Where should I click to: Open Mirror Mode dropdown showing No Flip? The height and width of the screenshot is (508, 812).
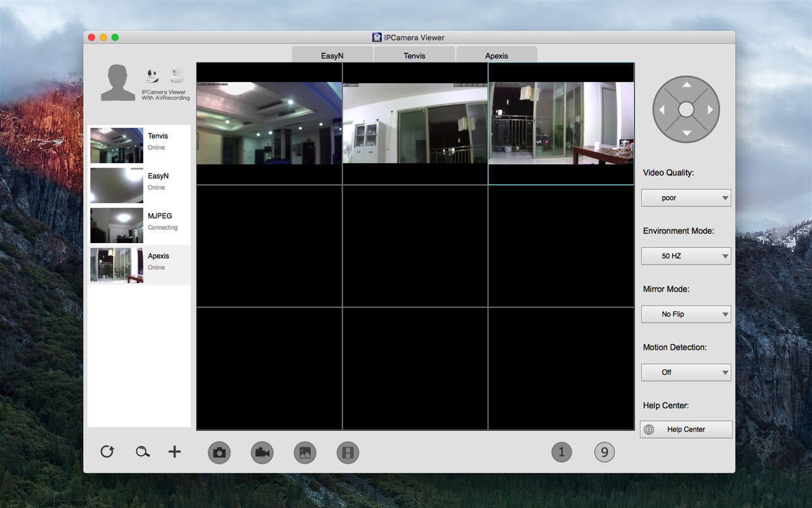(686, 314)
